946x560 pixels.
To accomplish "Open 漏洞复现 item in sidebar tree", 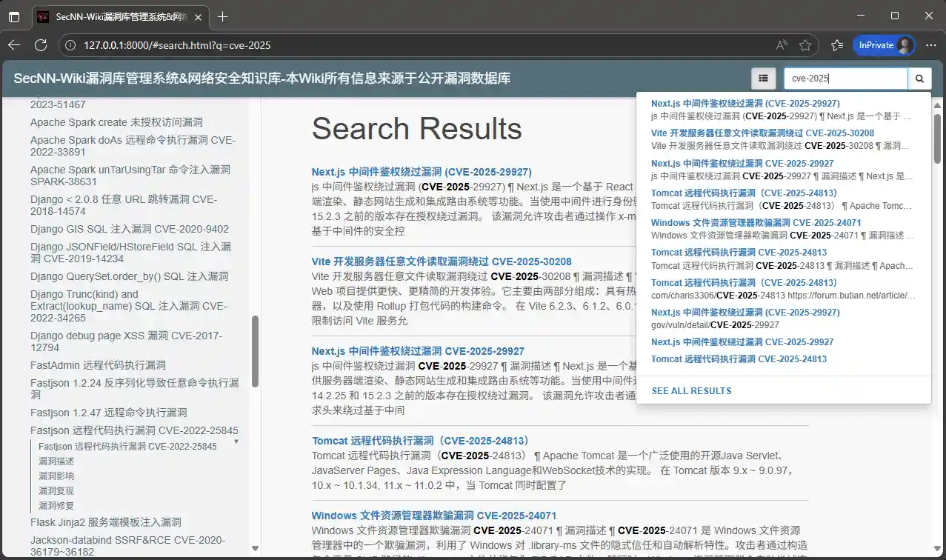I will [x=56, y=490].
